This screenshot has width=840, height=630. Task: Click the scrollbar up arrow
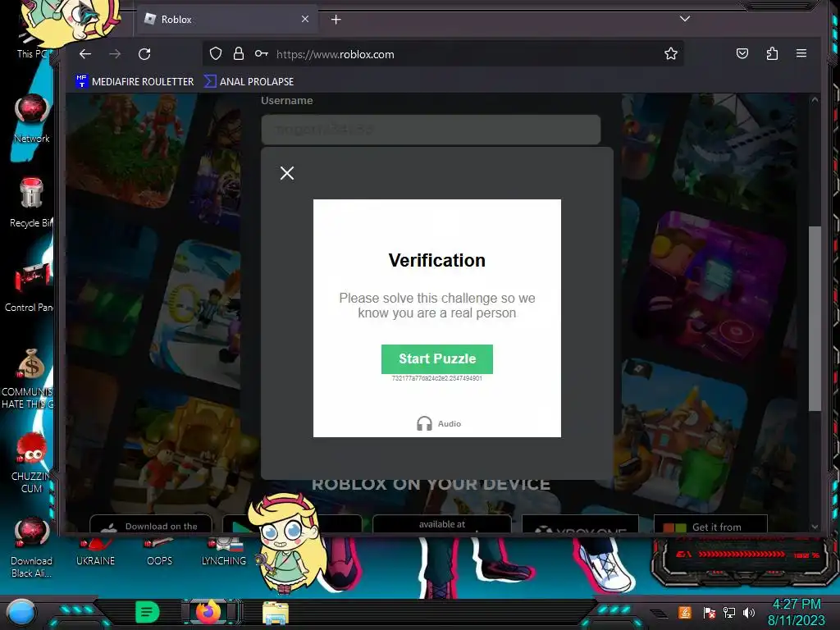pos(815,100)
